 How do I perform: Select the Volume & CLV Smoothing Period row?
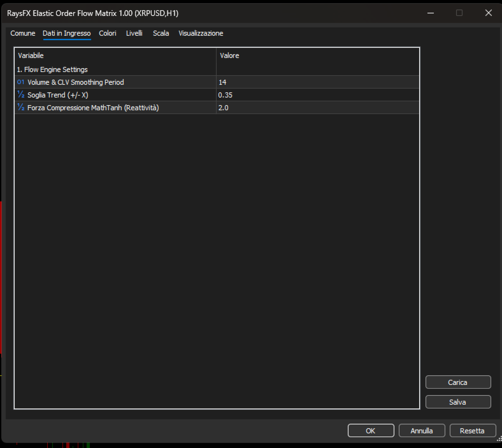[x=217, y=82]
